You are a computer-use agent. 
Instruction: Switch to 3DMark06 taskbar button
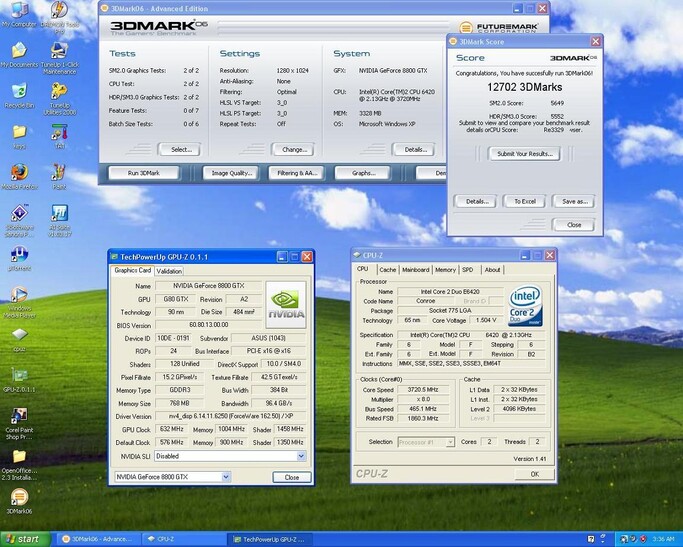(100, 539)
